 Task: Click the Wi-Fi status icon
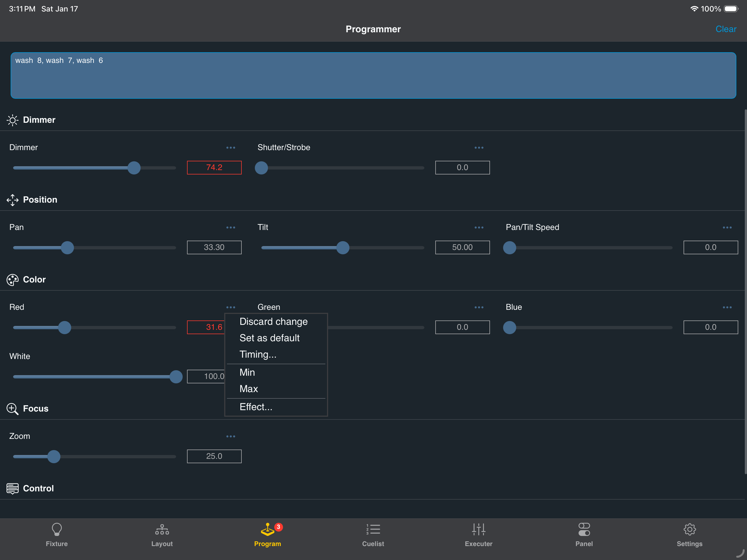click(x=694, y=9)
